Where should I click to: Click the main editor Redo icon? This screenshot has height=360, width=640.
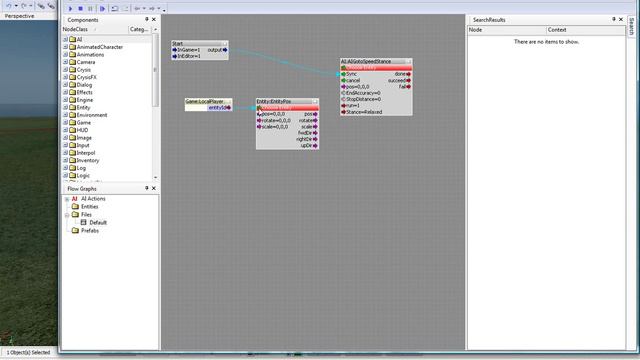24,6
